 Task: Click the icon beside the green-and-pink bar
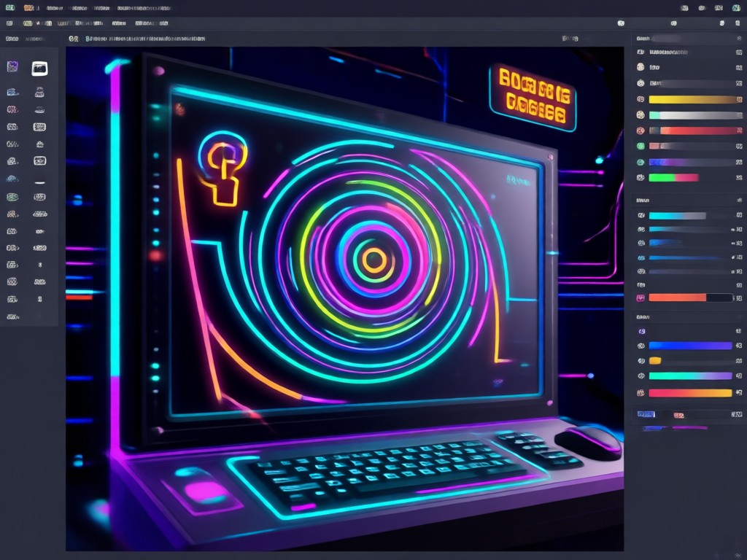[x=640, y=178]
